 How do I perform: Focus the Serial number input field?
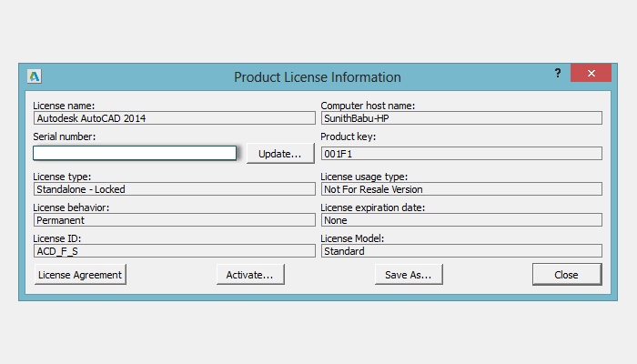click(135, 153)
